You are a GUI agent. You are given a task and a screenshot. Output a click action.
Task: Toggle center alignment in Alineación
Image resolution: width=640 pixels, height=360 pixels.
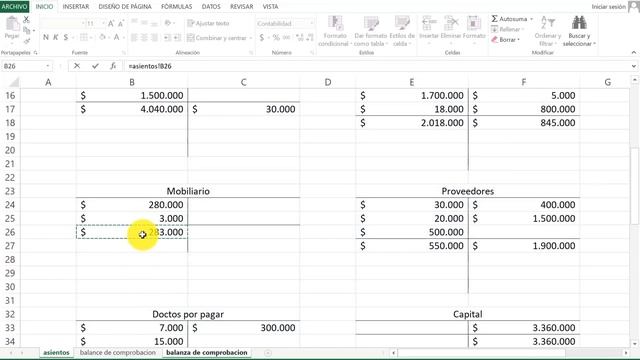click(x=144, y=38)
